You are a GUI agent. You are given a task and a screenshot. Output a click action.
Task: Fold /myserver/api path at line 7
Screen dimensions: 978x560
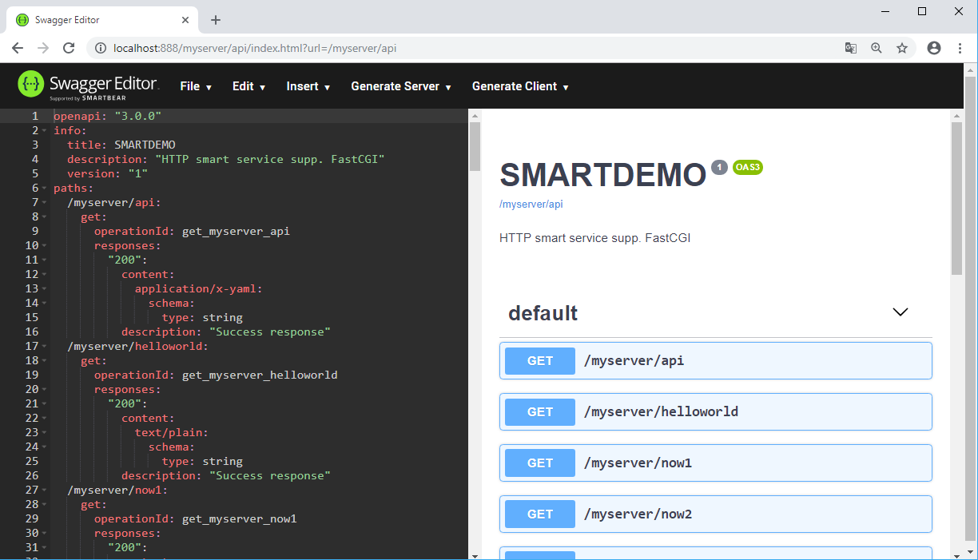45,202
